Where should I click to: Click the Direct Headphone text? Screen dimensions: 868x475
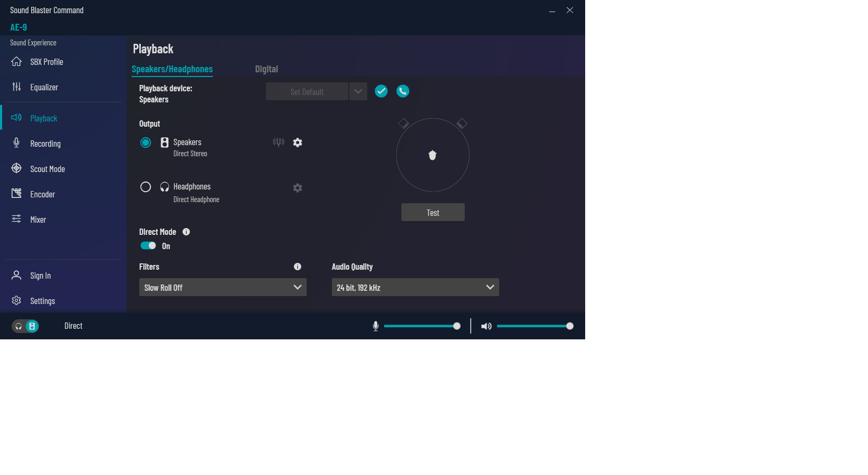[x=196, y=199]
